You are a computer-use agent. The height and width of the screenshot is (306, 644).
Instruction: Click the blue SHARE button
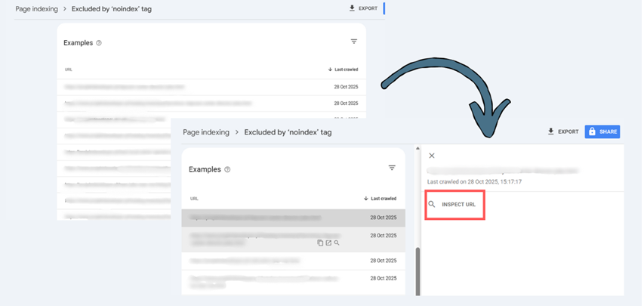602,131
